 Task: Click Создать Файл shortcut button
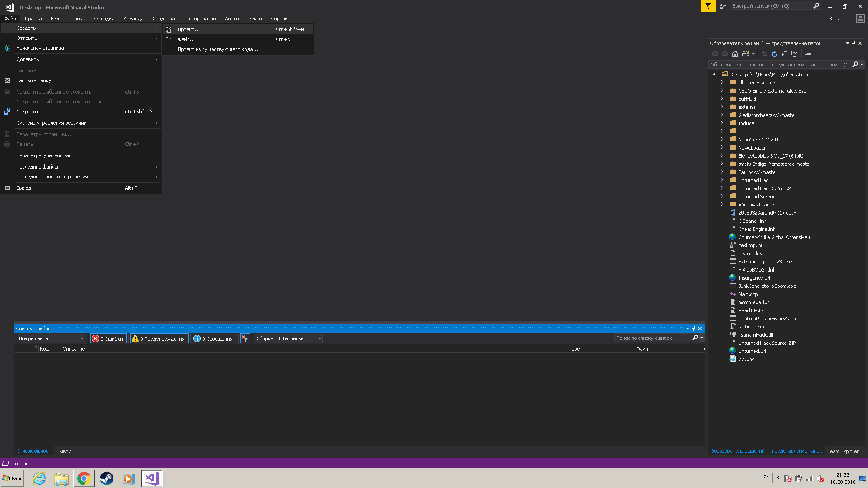(185, 39)
